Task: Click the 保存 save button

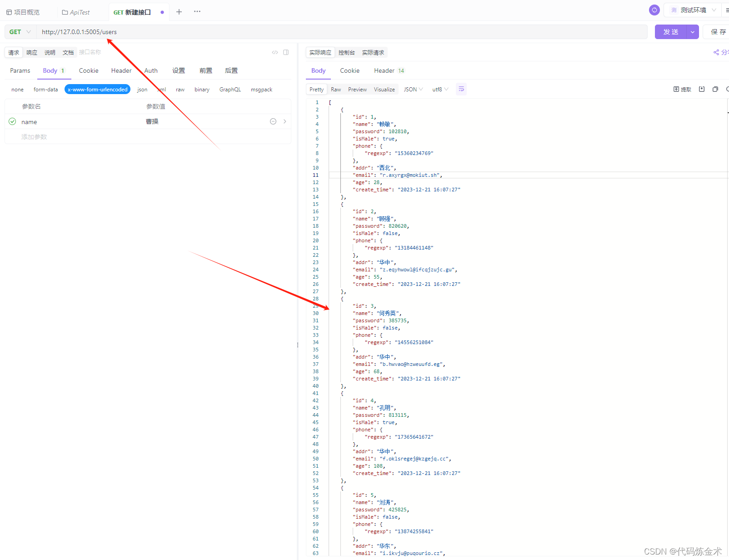Action: point(718,32)
